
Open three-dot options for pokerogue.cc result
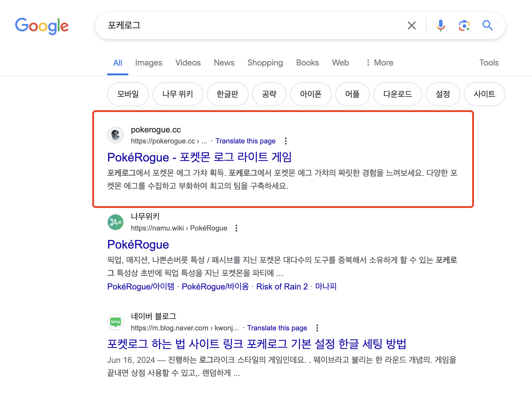(x=286, y=141)
